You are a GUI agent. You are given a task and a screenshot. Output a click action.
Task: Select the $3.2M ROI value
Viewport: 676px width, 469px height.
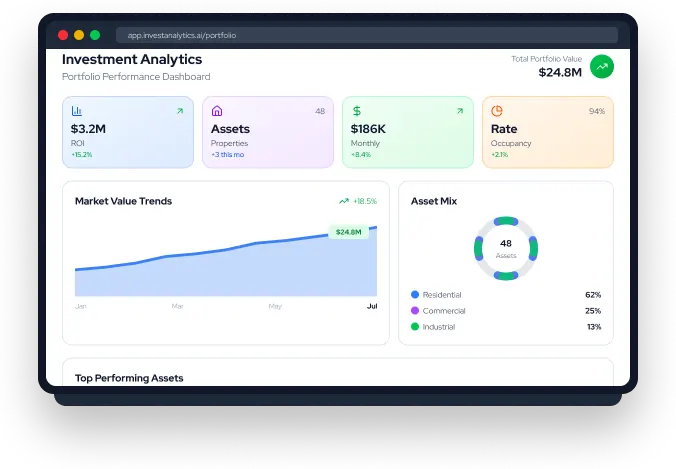click(x=88, y=129)
